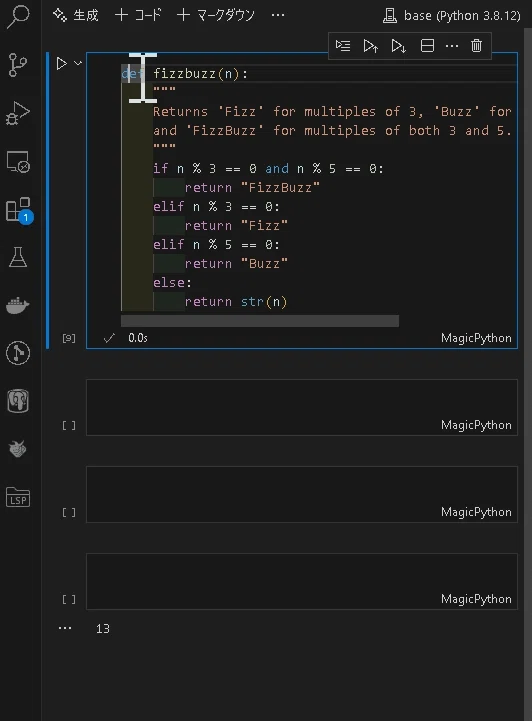
Task: Run the fizzbuzz cell
Action: (x=61, y=63)
